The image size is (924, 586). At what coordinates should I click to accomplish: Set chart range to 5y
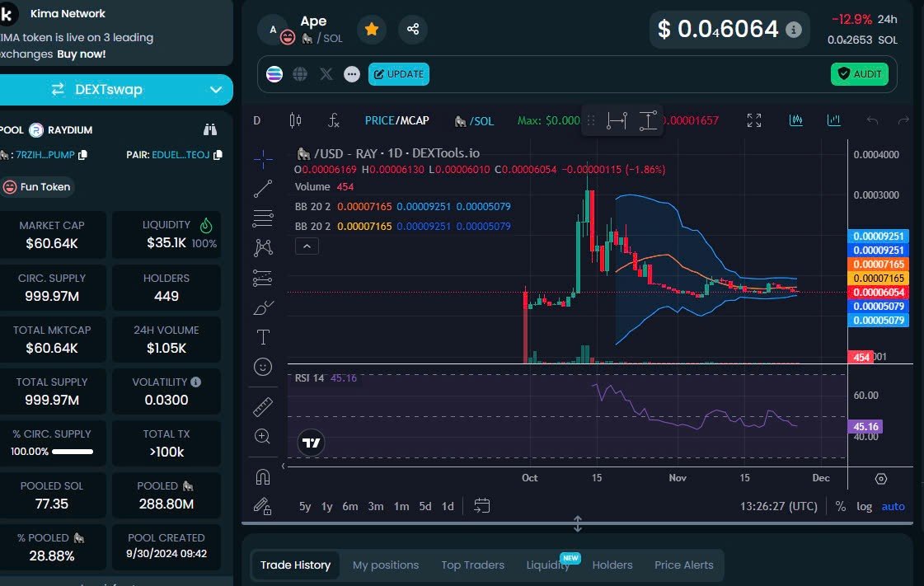coord(305,507)
